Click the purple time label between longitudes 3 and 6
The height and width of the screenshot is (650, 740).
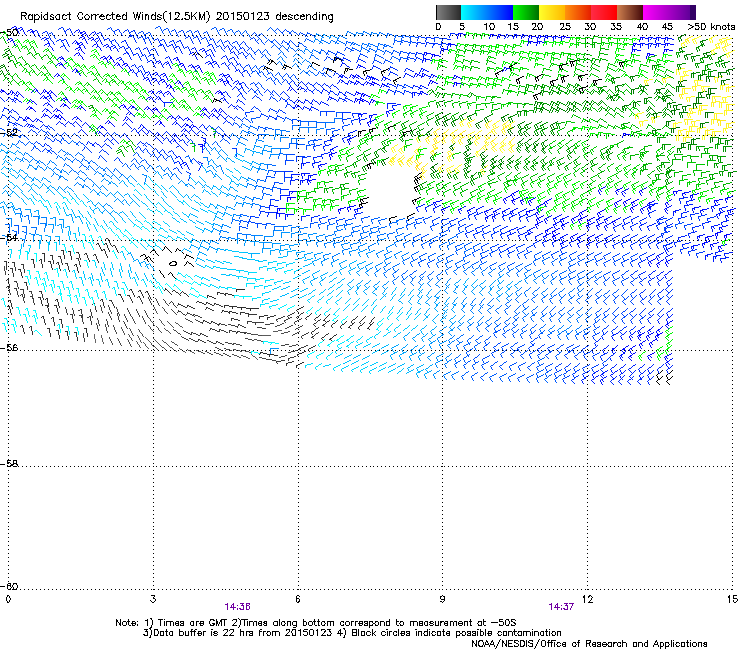(237, 607)
